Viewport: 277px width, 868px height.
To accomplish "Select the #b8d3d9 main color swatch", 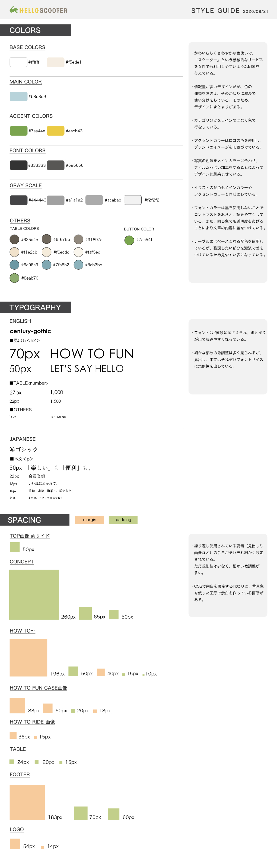I will [19, 96].
